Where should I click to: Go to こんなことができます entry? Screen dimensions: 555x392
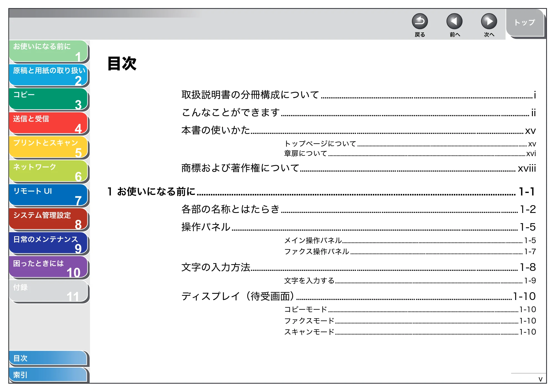359,113
